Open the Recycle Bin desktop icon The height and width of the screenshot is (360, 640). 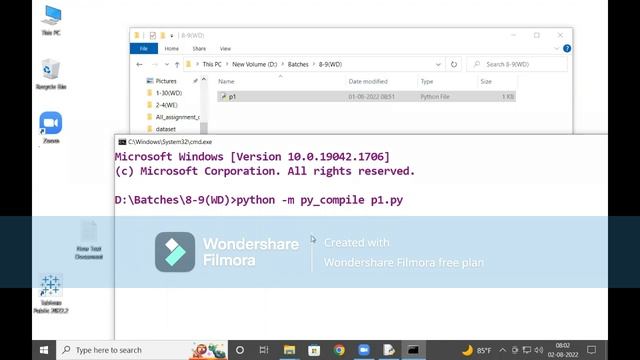(51, 74)
